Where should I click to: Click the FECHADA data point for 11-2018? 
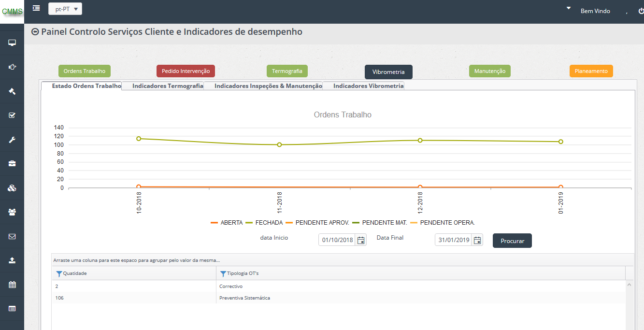click(279, 144)
